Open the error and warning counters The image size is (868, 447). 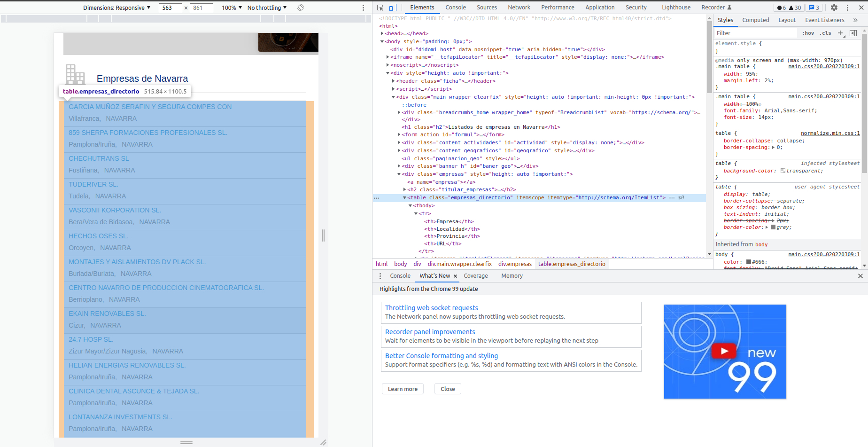(x=789, y=8)
